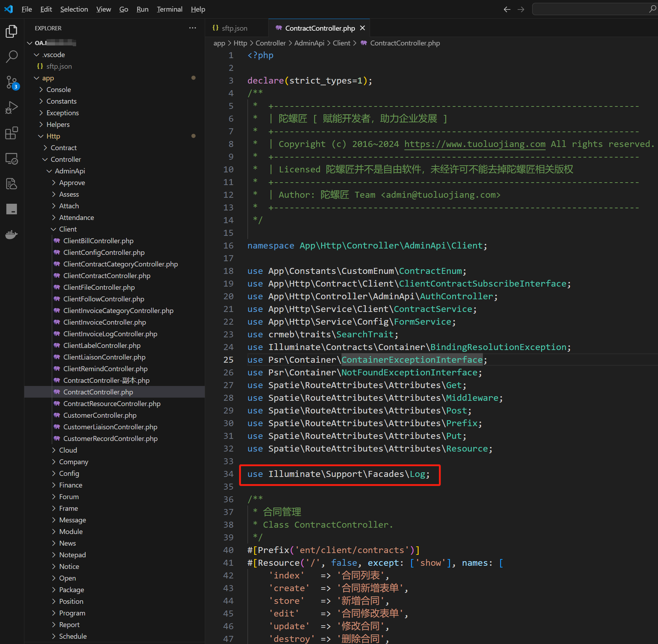658x644 pixels.
Task: Click the AdminApi breadcrumb segment
Action: pyautogui.click(x=309, y=43)
